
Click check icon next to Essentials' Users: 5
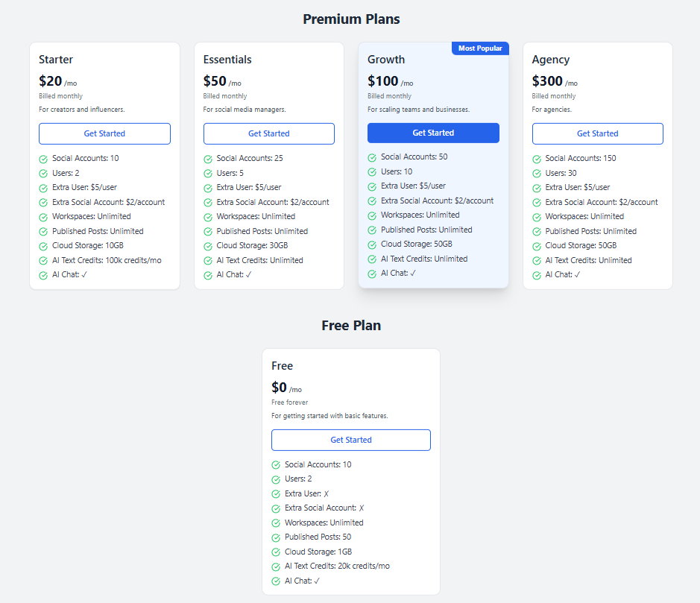pyautogui.click(x=208, y=173)
